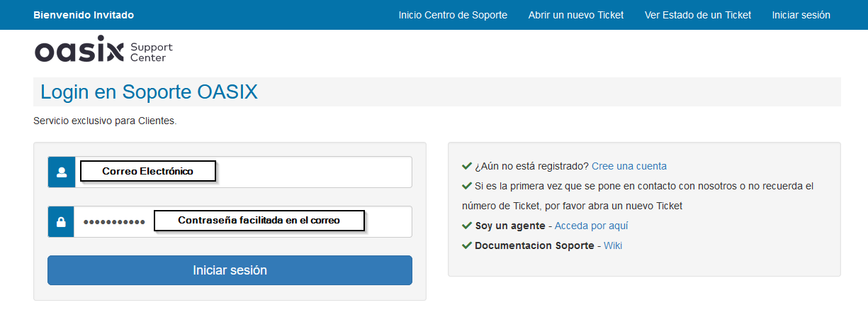The width and height of the screenshot is (868, 315).
Task: Click the OASIX Support Center logo
Action: tap(103, 50)
